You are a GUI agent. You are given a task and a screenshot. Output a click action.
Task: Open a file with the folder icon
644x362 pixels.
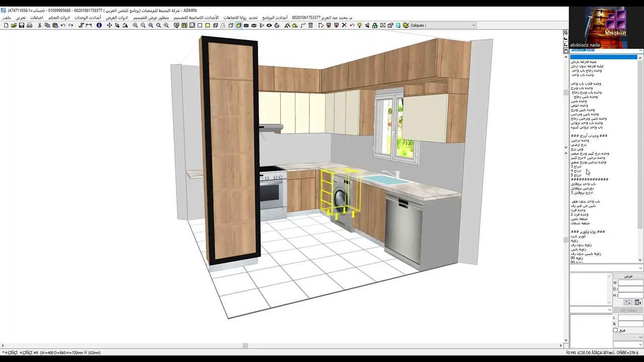click(x=14, y=25)
